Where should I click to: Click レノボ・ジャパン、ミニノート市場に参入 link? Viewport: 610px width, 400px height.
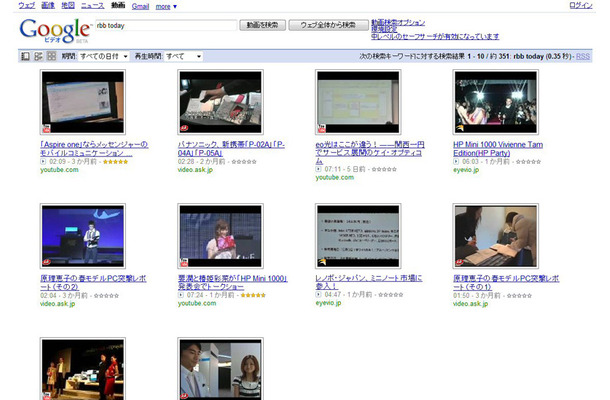pyautogui.click(x=369, y=282)
